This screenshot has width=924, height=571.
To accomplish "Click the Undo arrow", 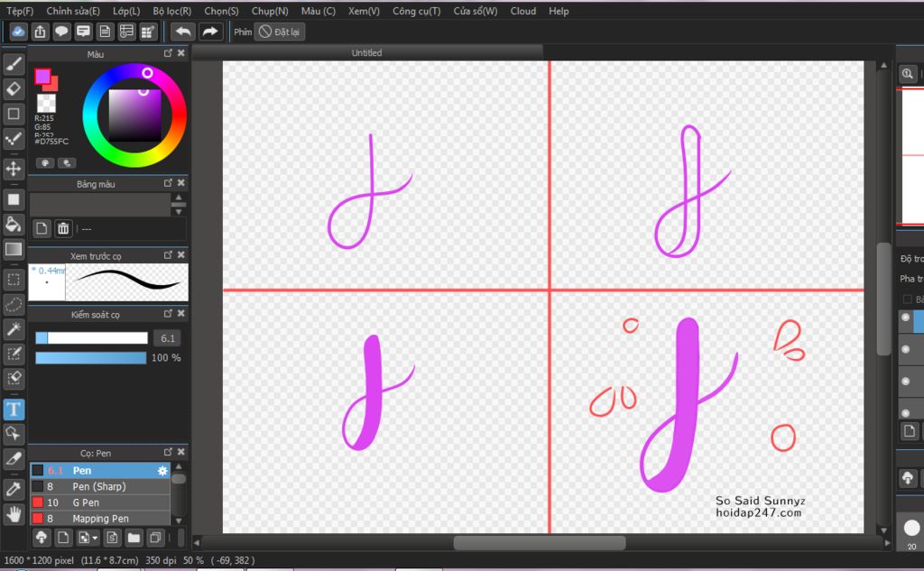I will click(182, 32).
